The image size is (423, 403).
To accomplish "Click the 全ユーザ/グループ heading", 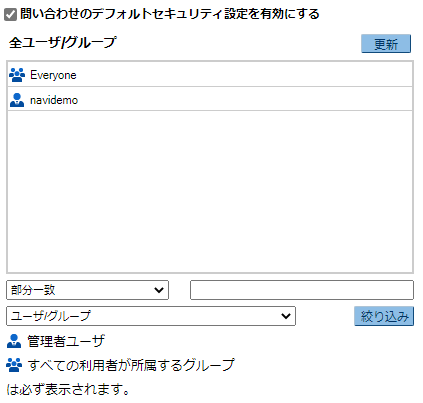I will click(63, 43).
